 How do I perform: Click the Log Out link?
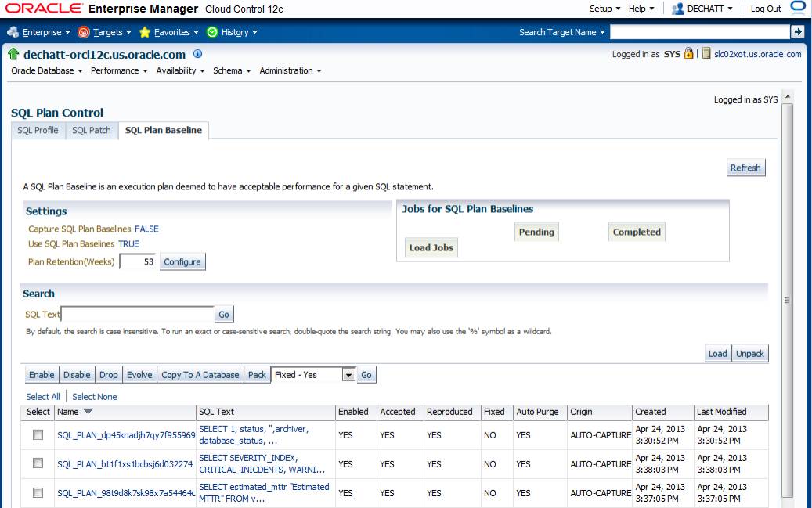(766, 9)
